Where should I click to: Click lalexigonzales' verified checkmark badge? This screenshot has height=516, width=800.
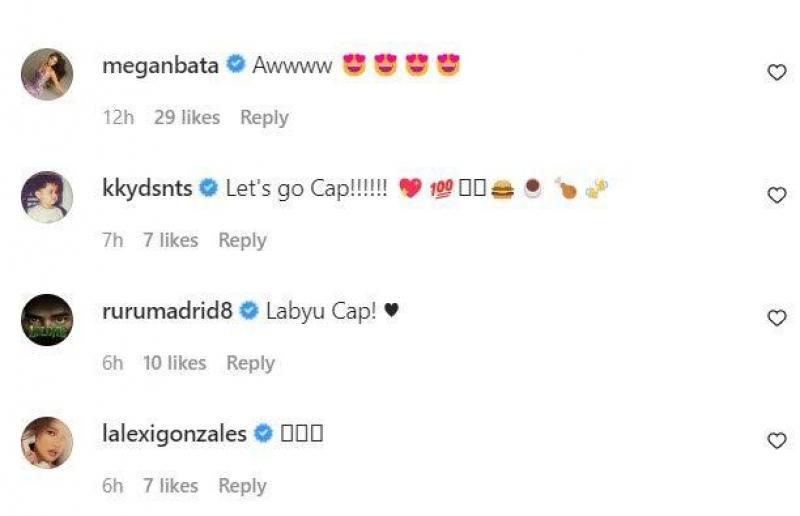click(x=263, y=433)
